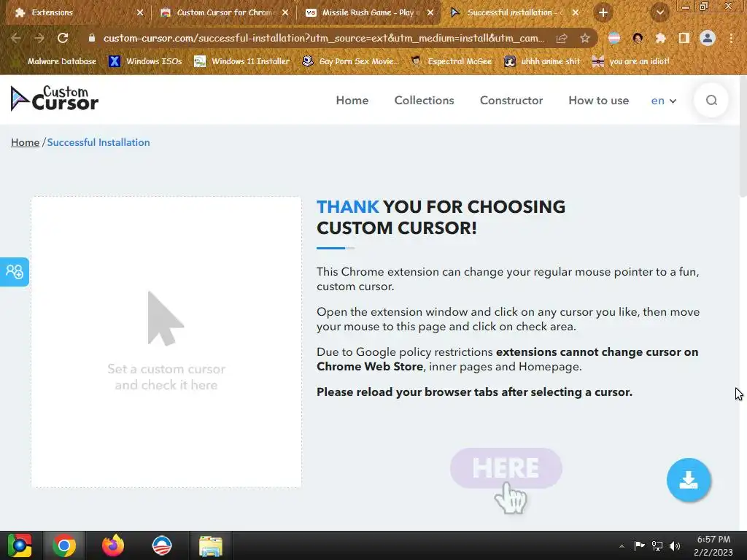This screenshot has height=560, width=747.
Task: Click the network tray icon
Action: pos(657,545)
